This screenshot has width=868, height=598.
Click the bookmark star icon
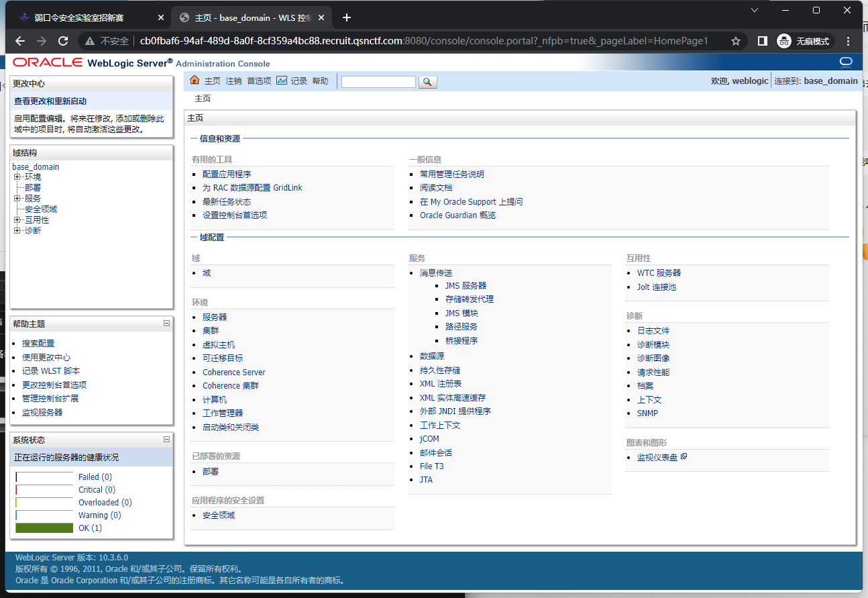pyautogui.click(x=736, y=41)
